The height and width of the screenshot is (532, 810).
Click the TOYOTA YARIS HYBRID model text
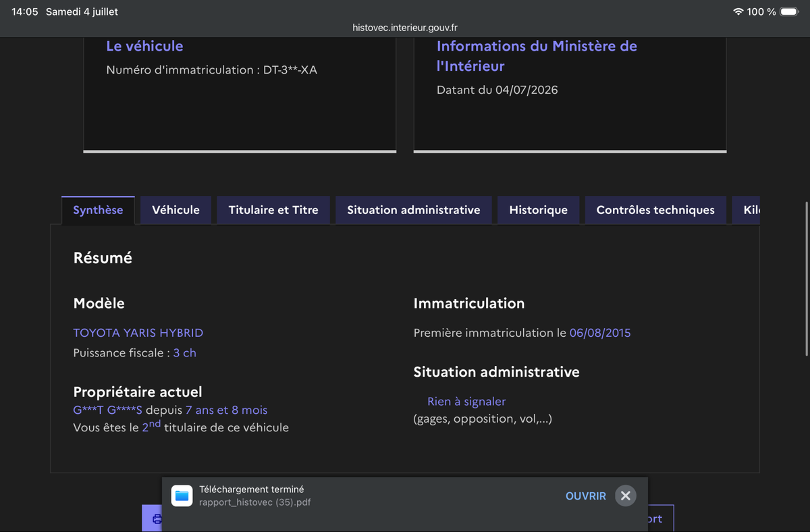(x=138, y=333)
